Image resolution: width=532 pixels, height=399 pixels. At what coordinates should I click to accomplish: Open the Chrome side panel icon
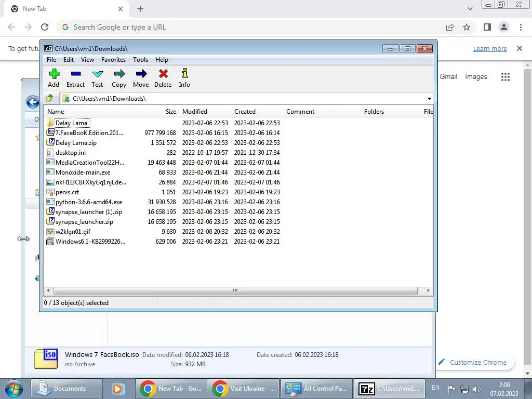coord(487,27)
